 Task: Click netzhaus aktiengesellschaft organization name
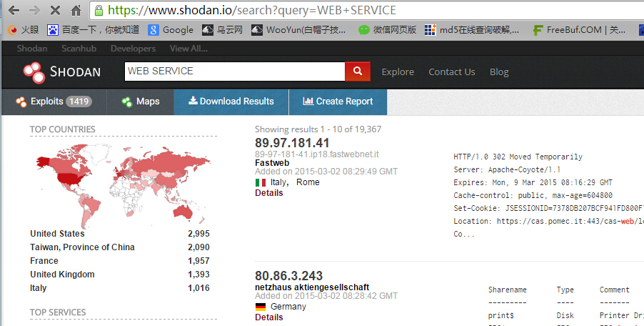point(312,287)
